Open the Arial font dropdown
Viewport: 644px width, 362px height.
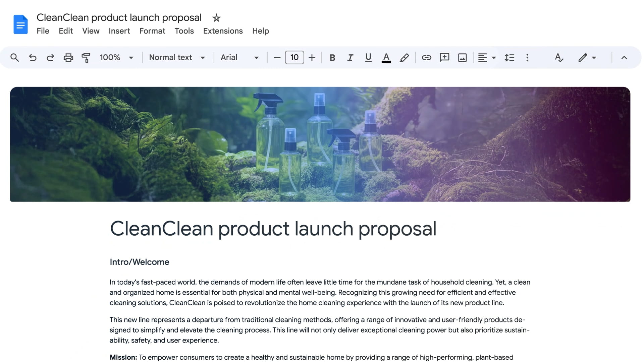(x=239, y=58)
